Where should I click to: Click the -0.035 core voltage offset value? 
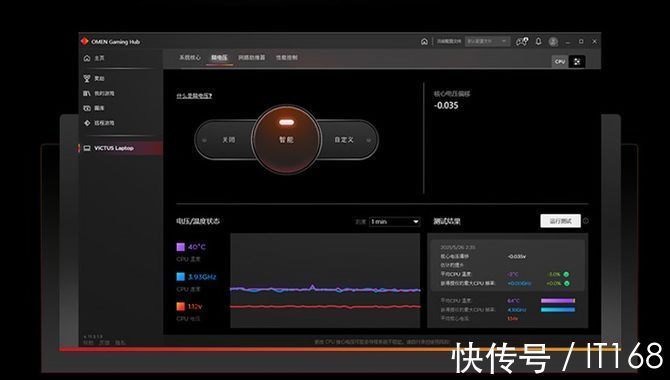point(446,106)
